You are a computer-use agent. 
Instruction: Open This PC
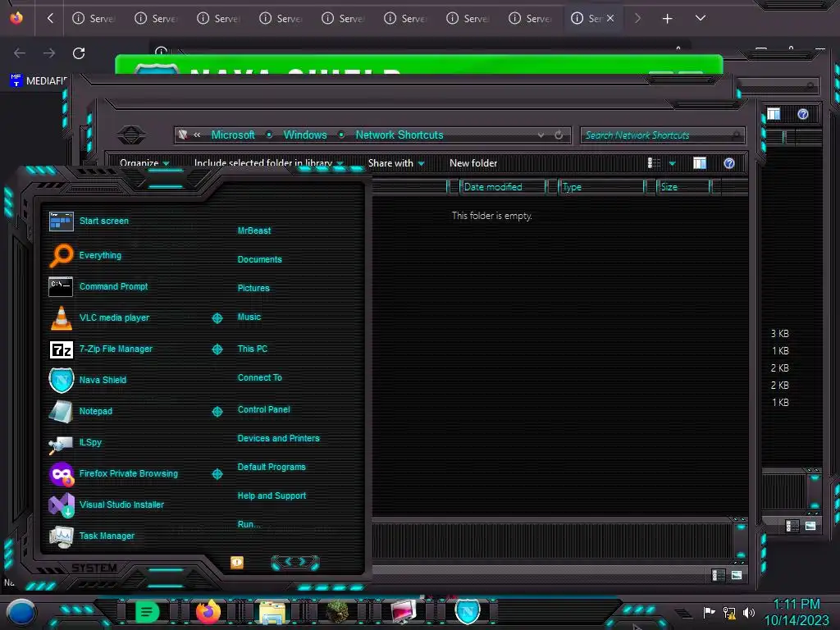[x=253, y=349]
